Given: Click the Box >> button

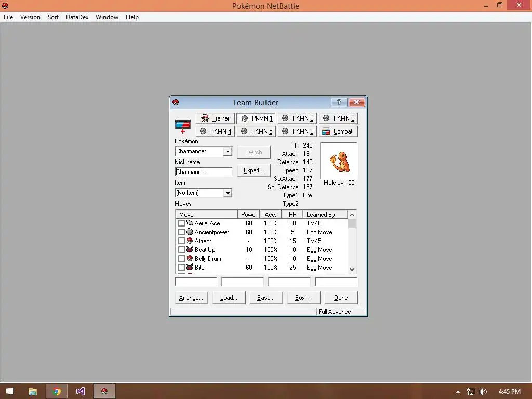Looking at the screenshot, I should [x=303, y=298].
